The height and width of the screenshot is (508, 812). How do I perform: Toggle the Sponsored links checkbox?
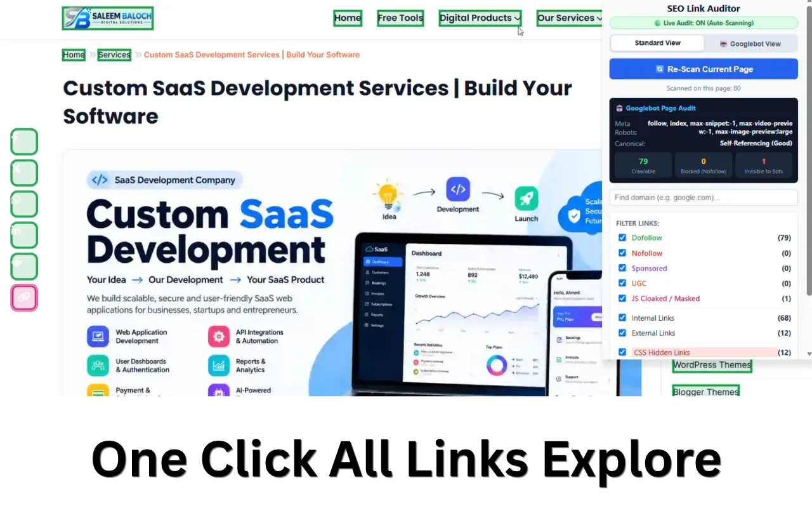pos(622,268)
